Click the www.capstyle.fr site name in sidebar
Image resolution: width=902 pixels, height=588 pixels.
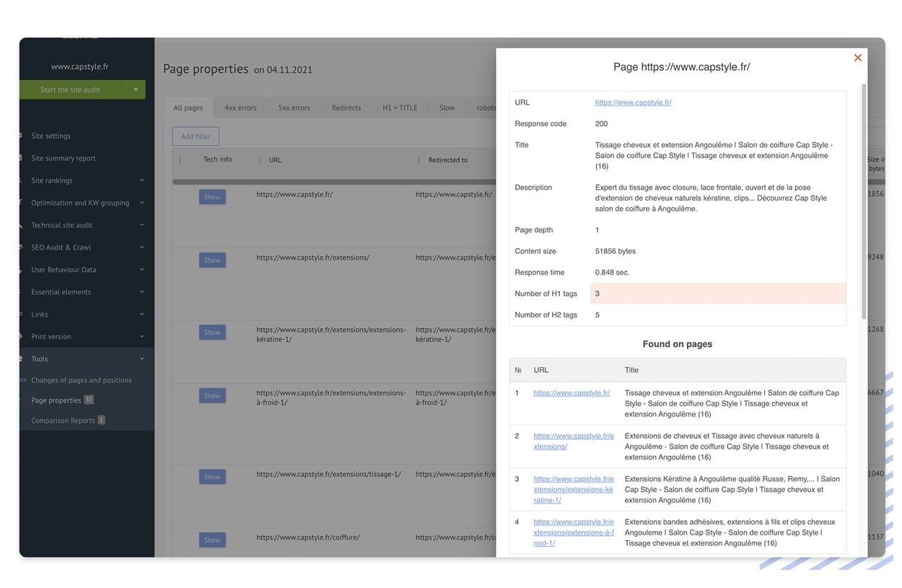(x=79, y=66)
